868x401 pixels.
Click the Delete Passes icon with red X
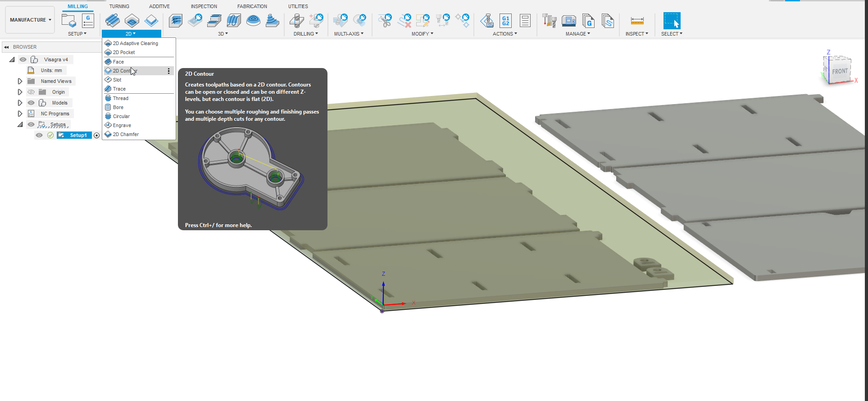(x=404, y=21)
